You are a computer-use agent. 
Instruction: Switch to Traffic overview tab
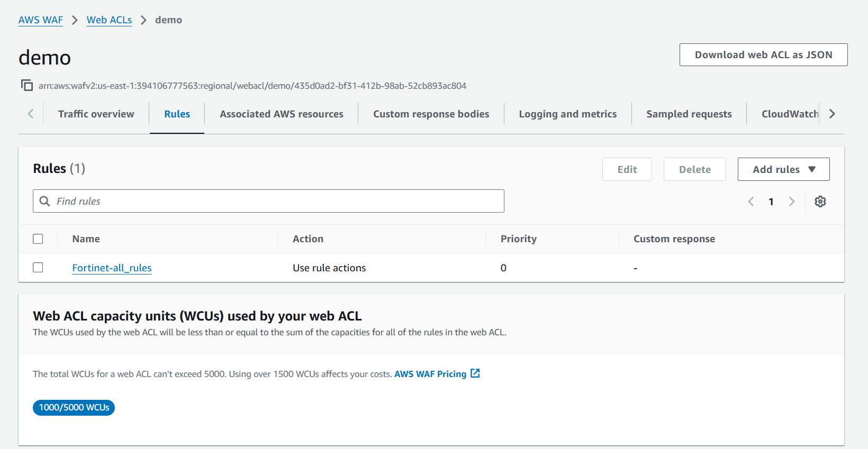pyautogui.click(x=96, y=114)
